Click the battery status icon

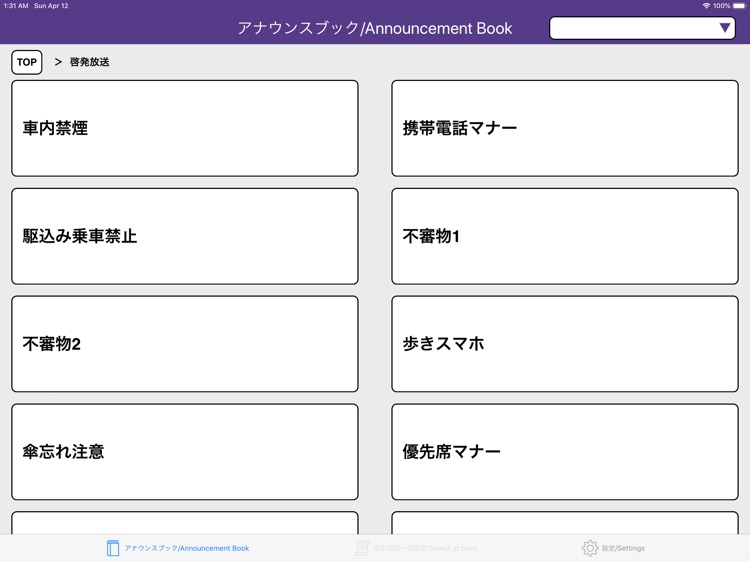click(739, 6)
